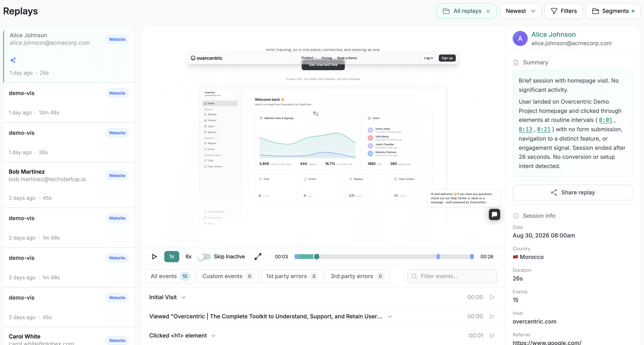Click the Share replay button
Screen dimensions: 644x345
(572, 192)
